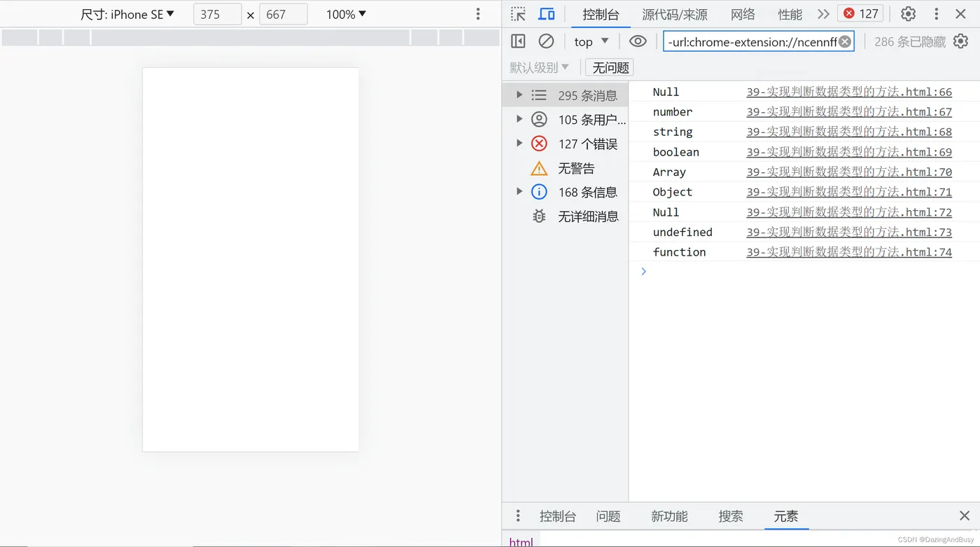
Task: Click the 127 errors badge
Action: [860, 13]
